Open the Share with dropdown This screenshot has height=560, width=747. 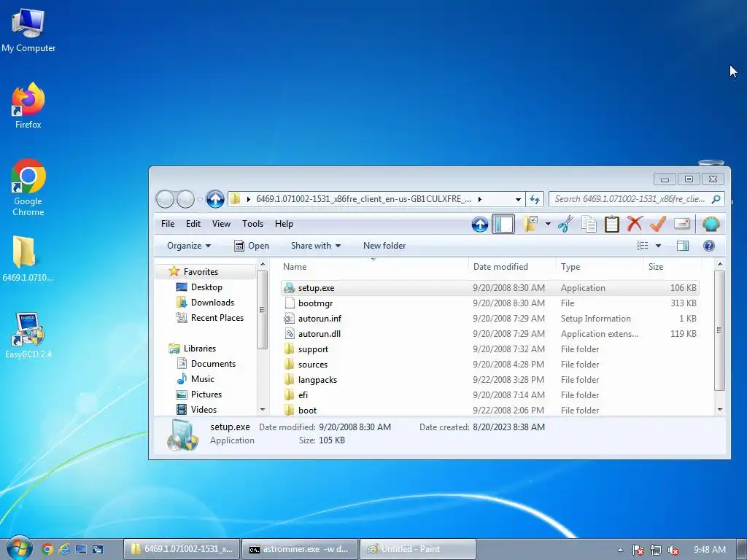[315, 246]
